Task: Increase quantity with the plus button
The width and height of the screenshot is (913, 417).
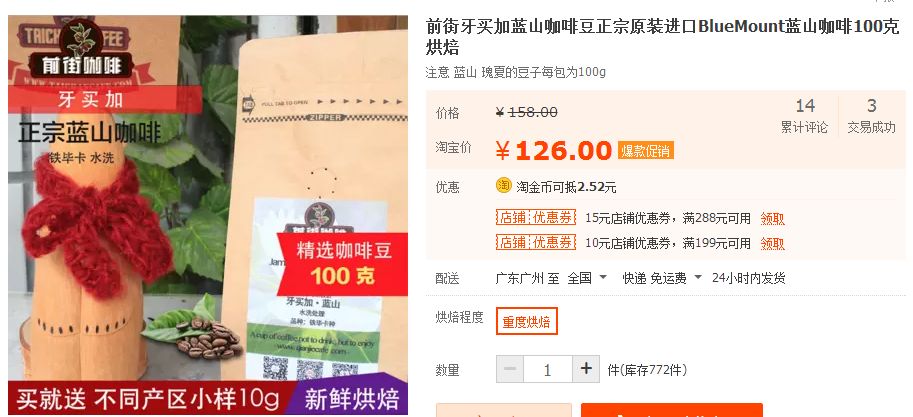Action: tap(586, 369)
